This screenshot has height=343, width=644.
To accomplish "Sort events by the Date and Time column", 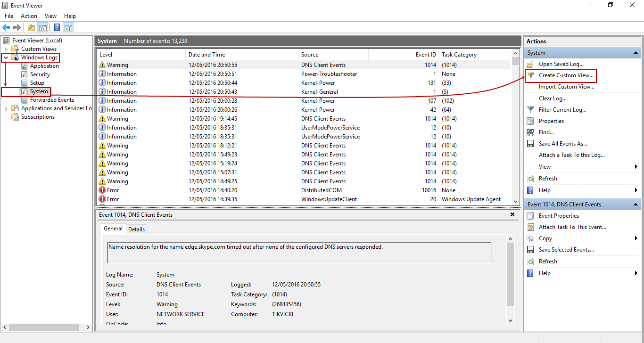I will point(242,55).
